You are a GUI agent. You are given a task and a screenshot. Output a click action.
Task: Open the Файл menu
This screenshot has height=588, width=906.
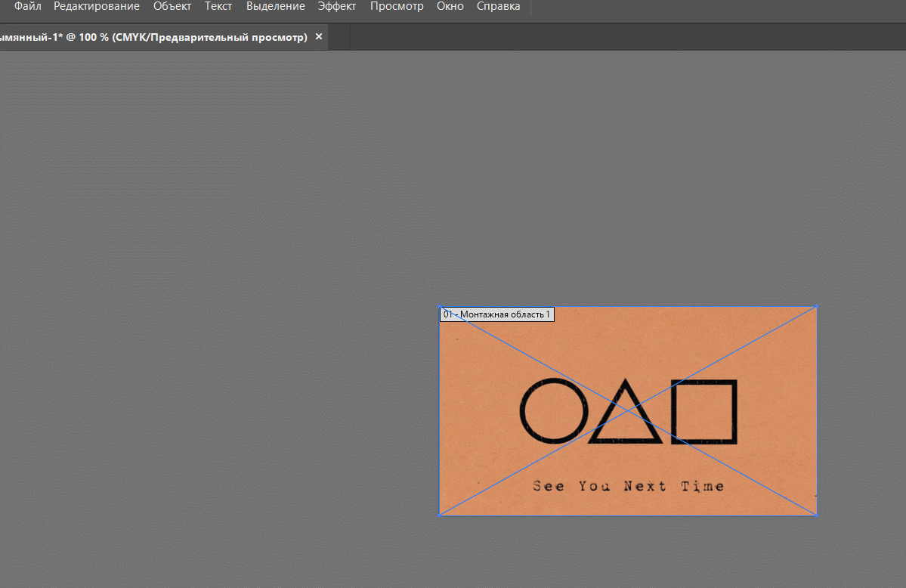pos(27,6)
